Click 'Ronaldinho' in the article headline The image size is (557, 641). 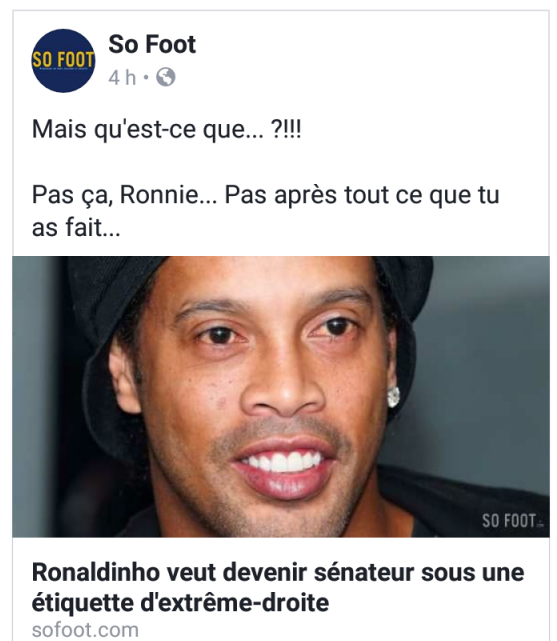point(96,572)
